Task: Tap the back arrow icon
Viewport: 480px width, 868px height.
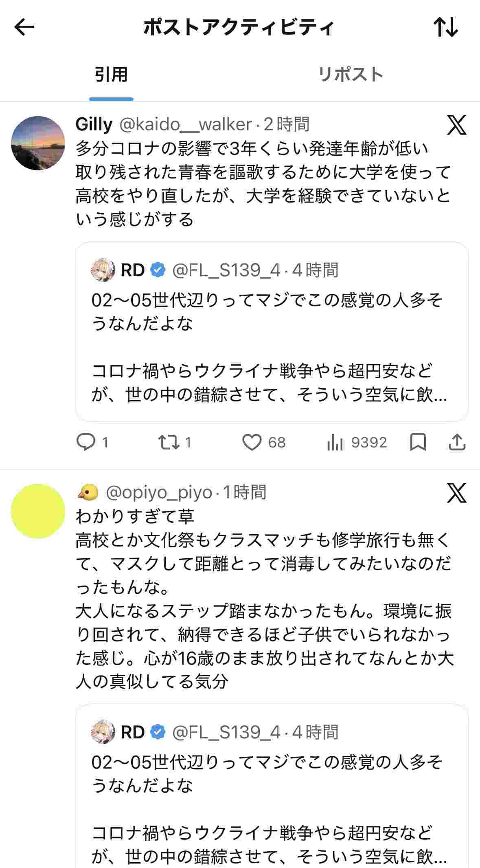Action: 24,27
